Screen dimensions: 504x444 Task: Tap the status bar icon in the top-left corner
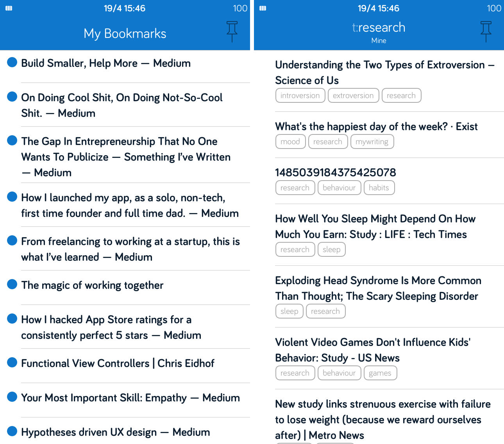(8, 8)
